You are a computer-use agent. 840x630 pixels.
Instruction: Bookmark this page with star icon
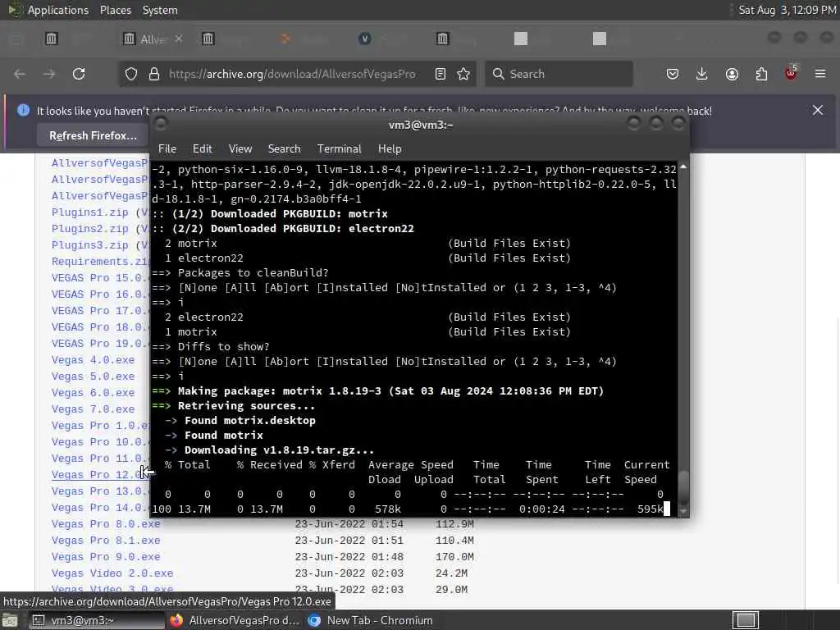[464, 74]
